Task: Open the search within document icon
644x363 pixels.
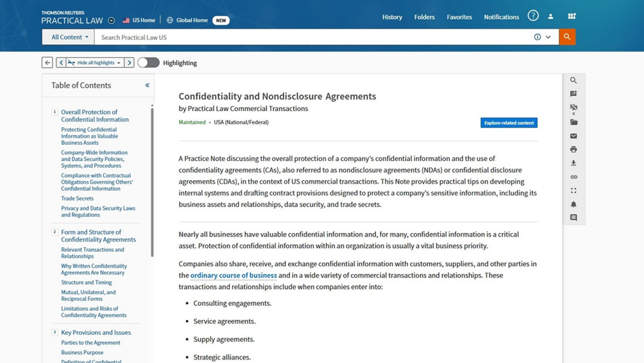Action: click(x=573, y=80)
